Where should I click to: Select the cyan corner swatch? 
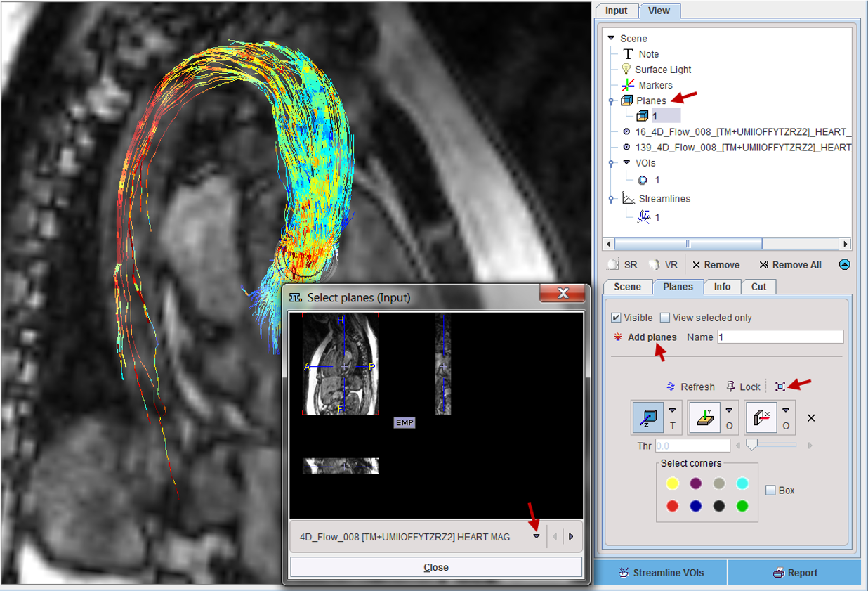coord(742,483)
